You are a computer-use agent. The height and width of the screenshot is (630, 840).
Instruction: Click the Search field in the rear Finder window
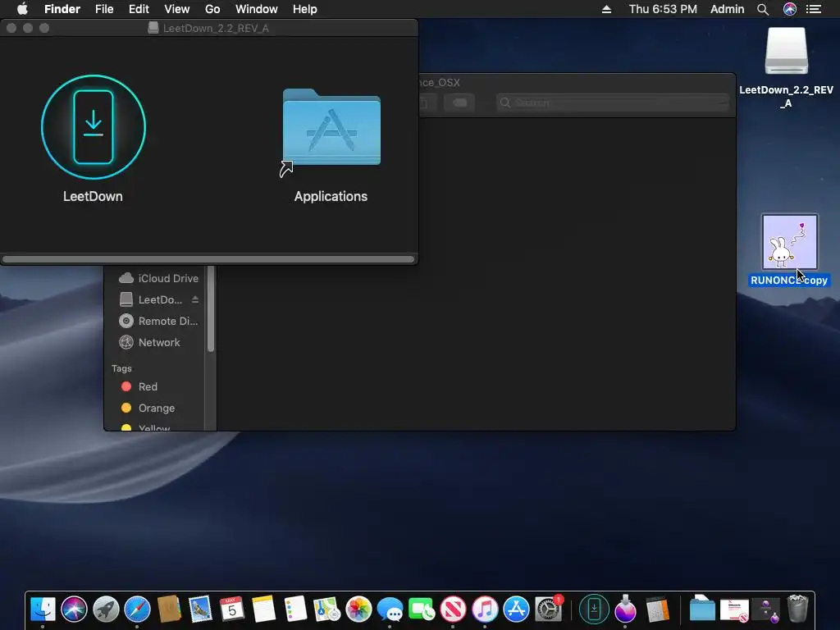point(613,103)
